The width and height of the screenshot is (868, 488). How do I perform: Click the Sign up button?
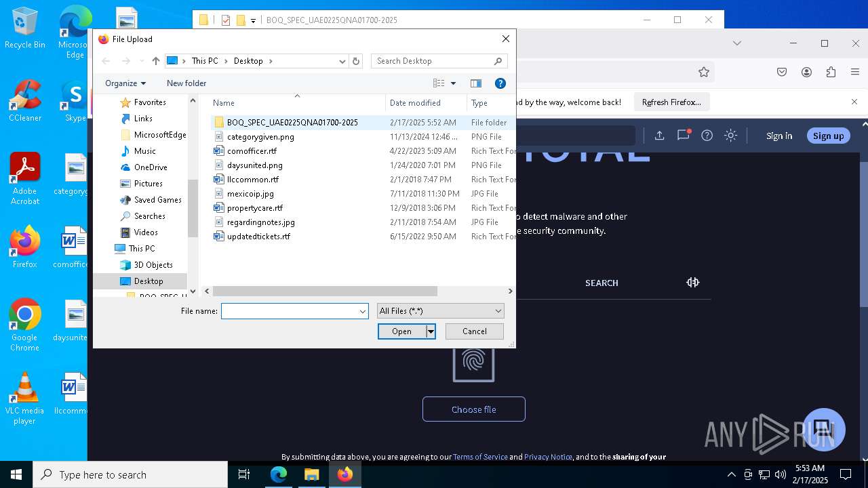(829, 136)
